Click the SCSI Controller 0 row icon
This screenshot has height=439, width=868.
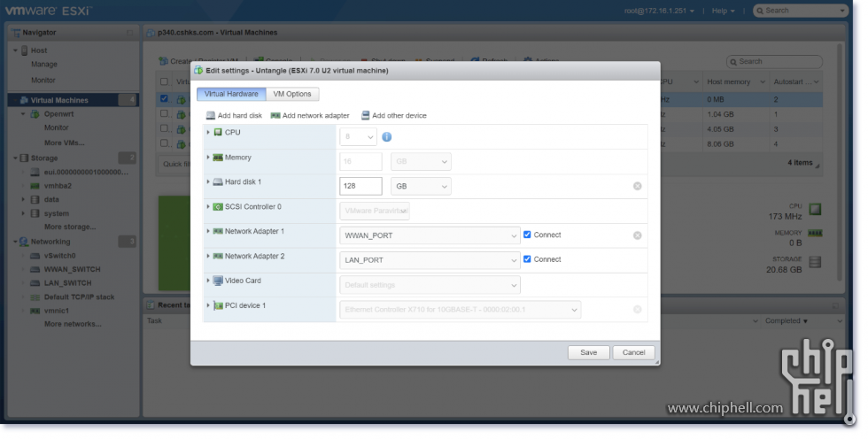[218, 207]
